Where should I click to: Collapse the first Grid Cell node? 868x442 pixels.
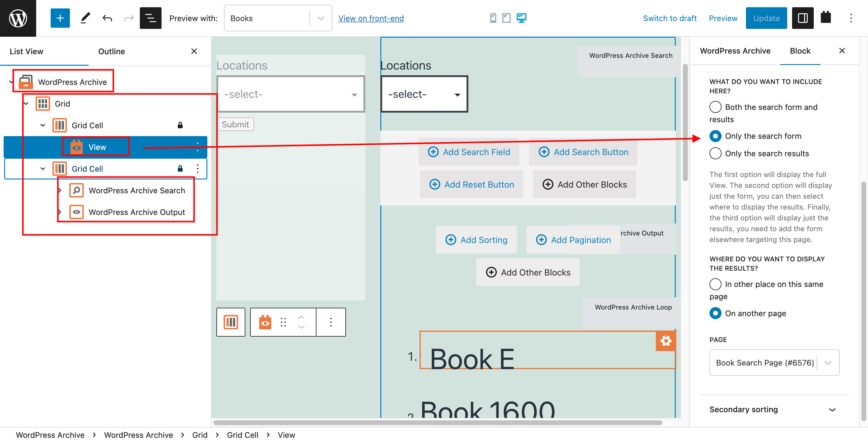click(43, 125)
